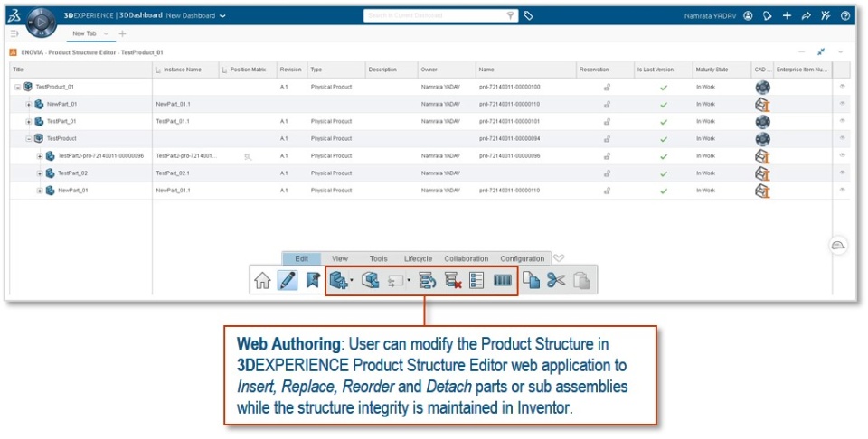Click the Is Last Version column header
868x439 pixels.
tap(663, 70)
